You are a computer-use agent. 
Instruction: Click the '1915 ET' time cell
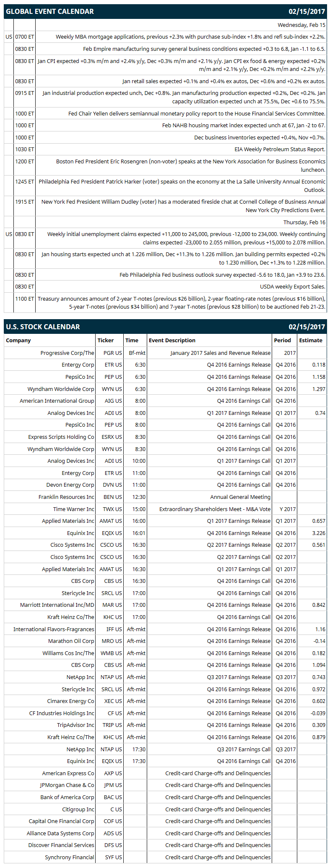tap(24, 202)
